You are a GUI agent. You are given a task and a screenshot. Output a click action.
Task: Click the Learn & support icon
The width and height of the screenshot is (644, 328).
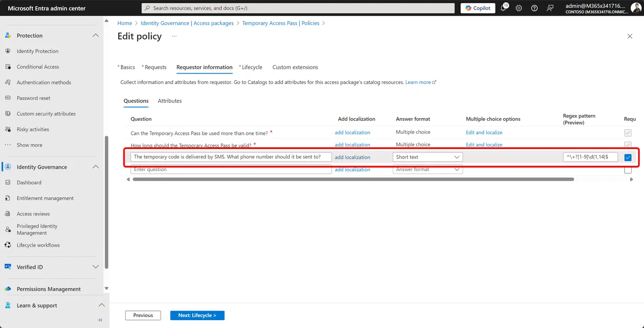8,305
